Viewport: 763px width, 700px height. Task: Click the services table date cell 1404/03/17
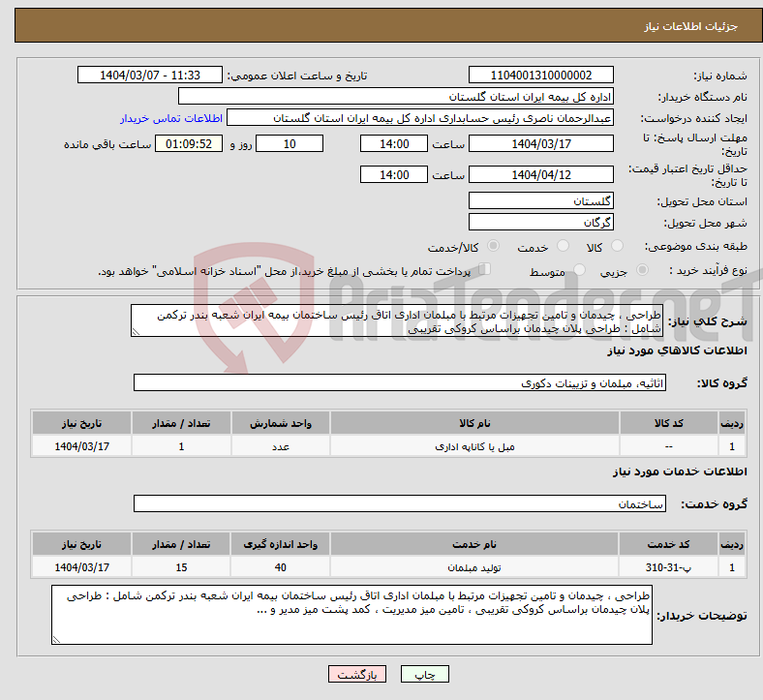(x=81, y=567)
